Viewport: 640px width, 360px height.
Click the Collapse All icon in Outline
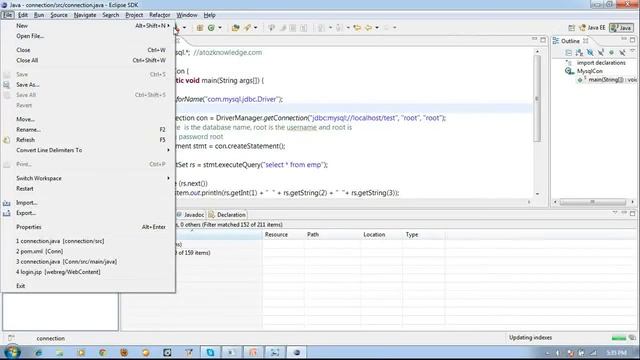(569, 53)
